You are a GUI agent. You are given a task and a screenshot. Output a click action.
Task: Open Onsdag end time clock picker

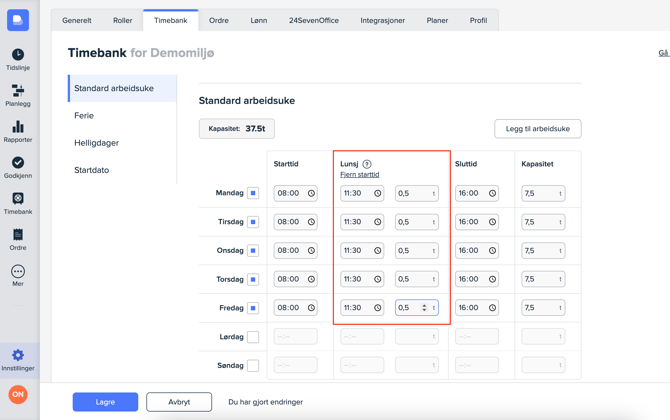click(x=492, y=251)
